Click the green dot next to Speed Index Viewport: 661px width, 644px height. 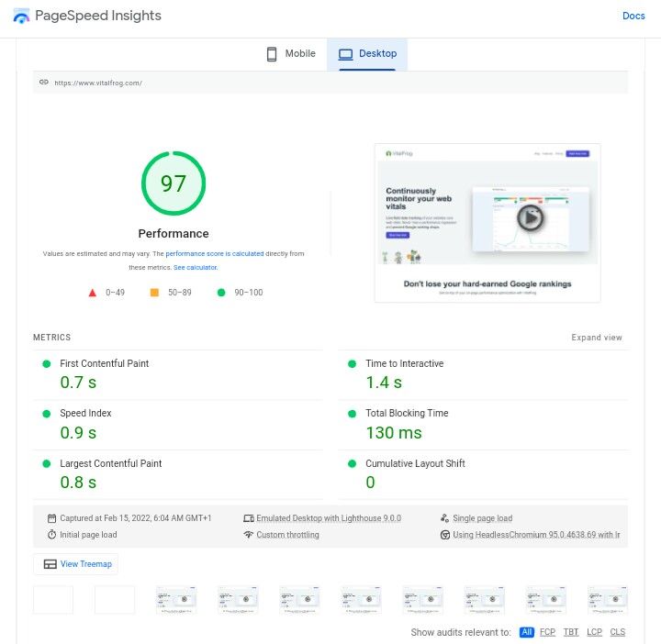click(47, 414)
